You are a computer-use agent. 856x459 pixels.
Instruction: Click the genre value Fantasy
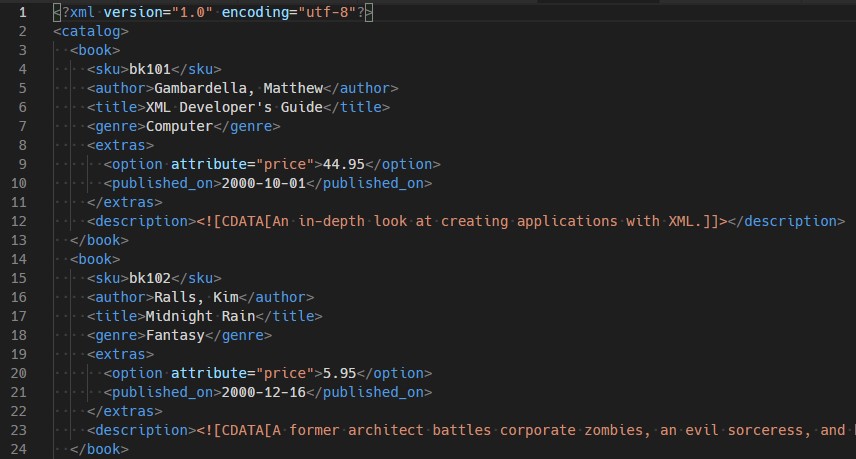coord(175,335)
